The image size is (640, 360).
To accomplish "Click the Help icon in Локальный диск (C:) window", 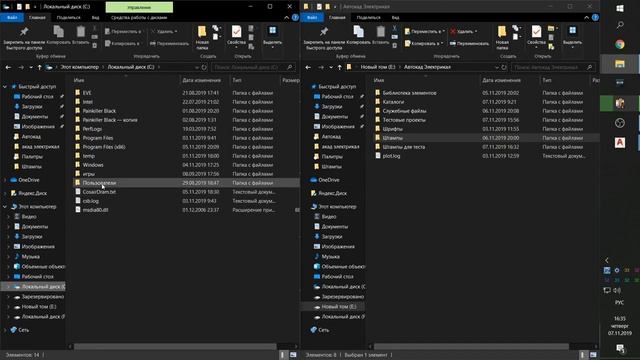I will [x=295, y=18].
